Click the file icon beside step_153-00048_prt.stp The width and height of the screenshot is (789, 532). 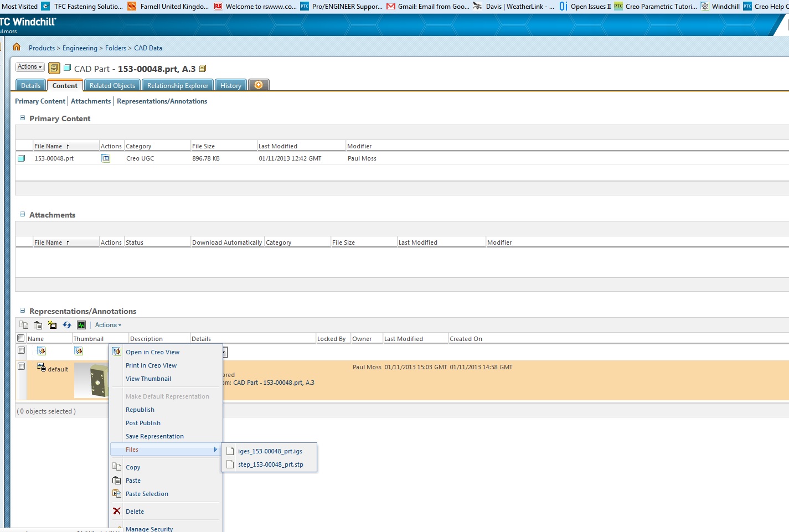click(230, 464)
